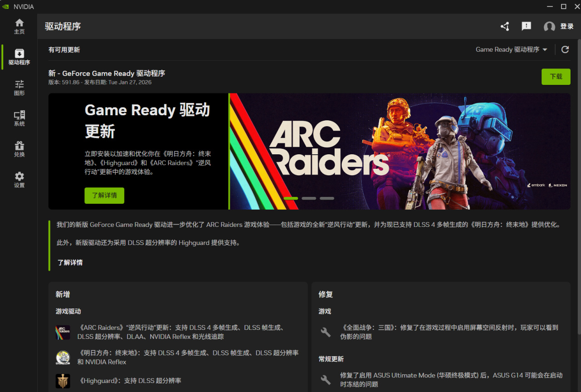Show the third banner slide indicator
581x392 pixels.
coord(327,198)
